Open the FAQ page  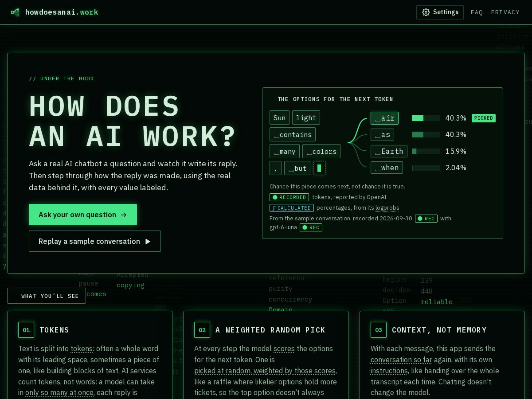[x=477, y=12]
